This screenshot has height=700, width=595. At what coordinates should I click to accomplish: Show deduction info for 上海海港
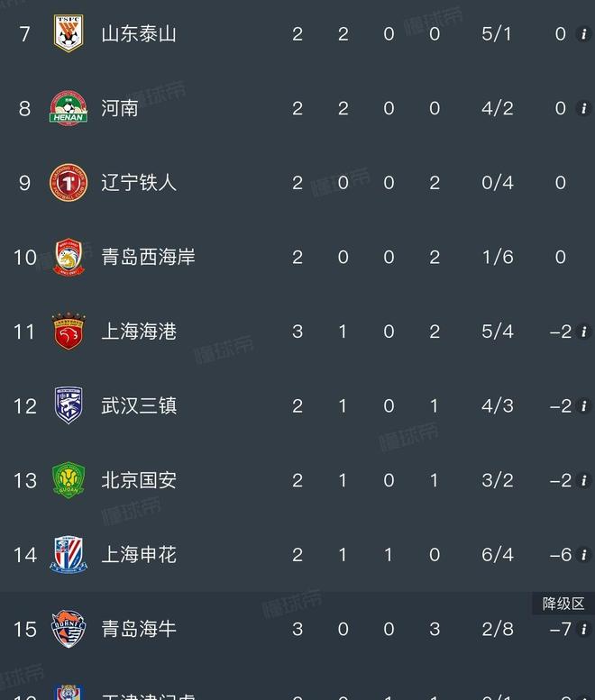(583, 332)
